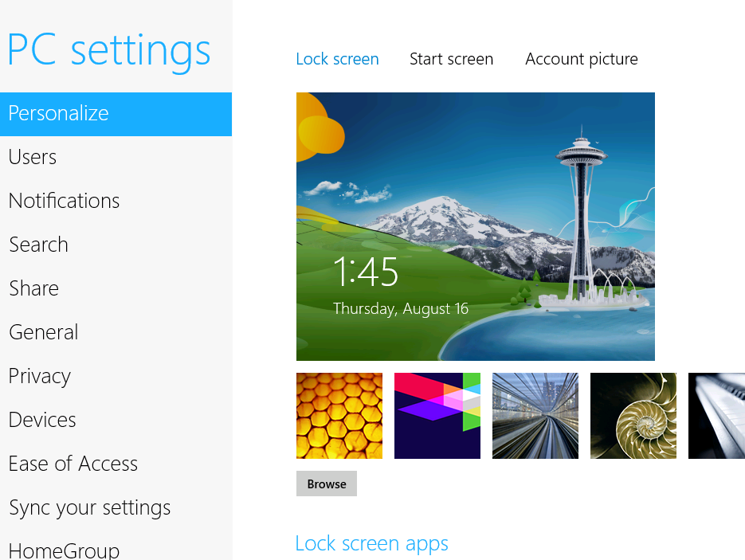Click Browse to choose a picture
Screen dimensions: 745x560
coord(327,484)
